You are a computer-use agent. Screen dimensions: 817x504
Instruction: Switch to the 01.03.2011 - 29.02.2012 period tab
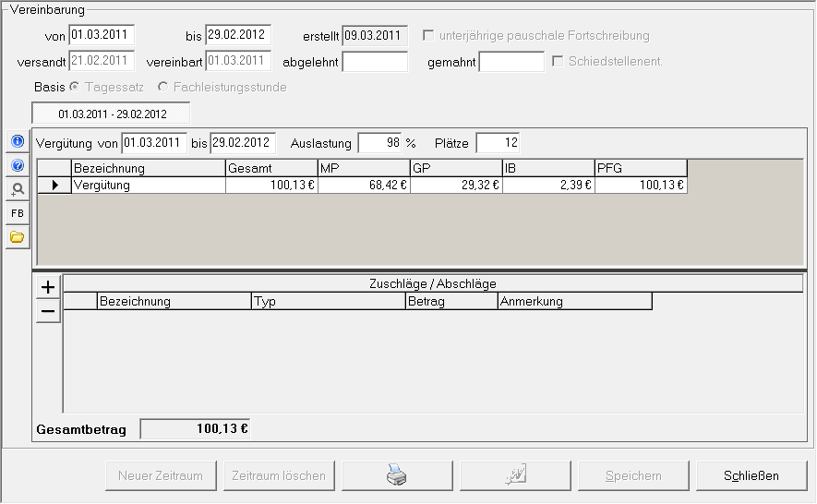click(x=111, y=114)
